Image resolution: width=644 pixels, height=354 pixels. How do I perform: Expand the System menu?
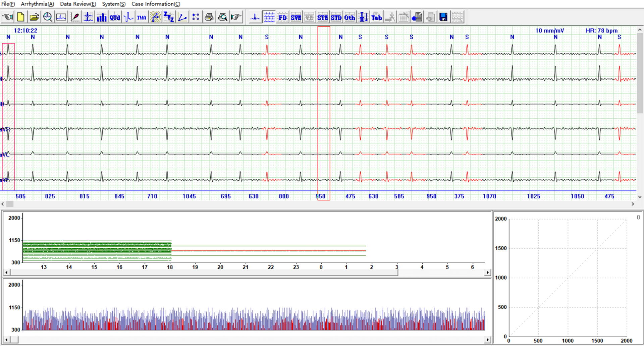114,4
